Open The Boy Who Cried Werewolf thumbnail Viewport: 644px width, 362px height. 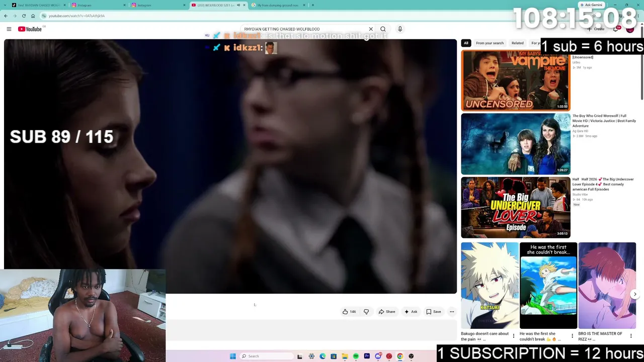click(515, 144)
